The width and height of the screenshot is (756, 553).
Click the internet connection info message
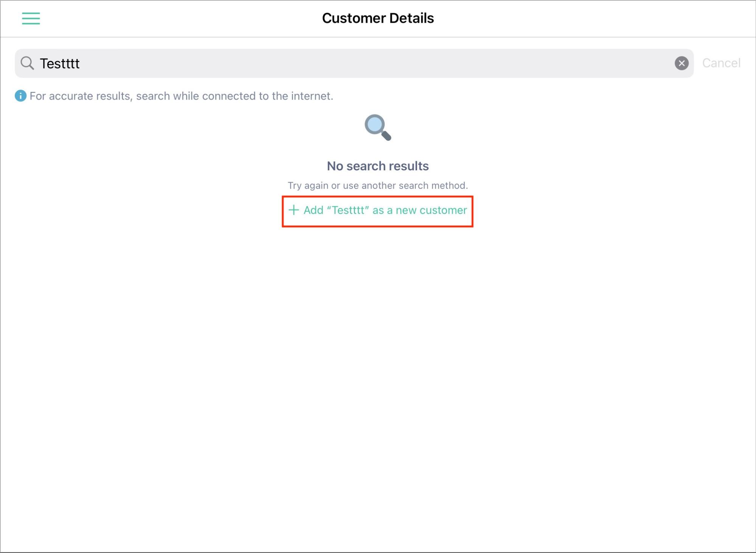coord(181,96)
